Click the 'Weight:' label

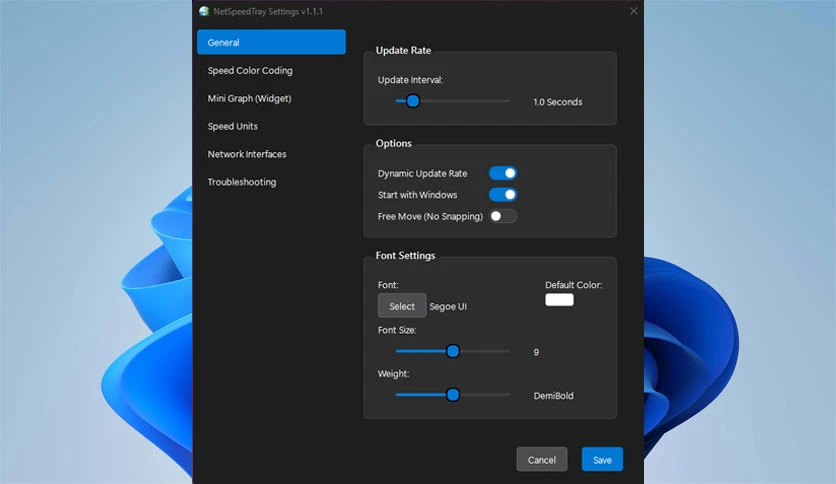(x=393, y=374)
